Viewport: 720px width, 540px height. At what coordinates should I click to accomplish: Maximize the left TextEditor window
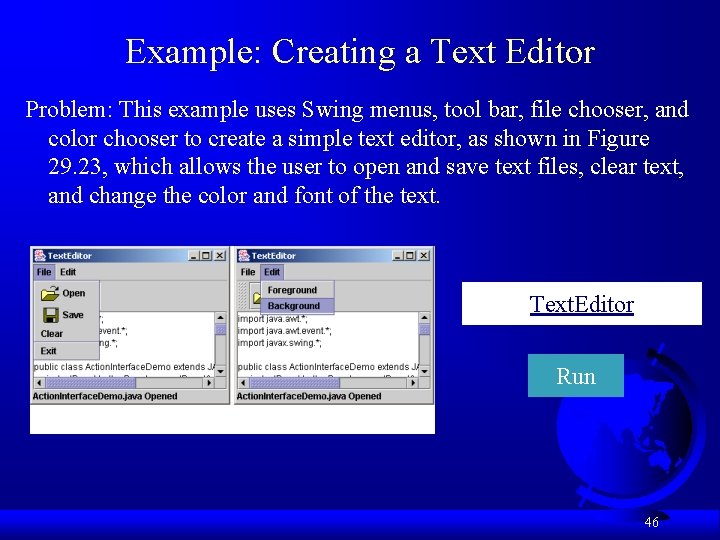(206, 256)
